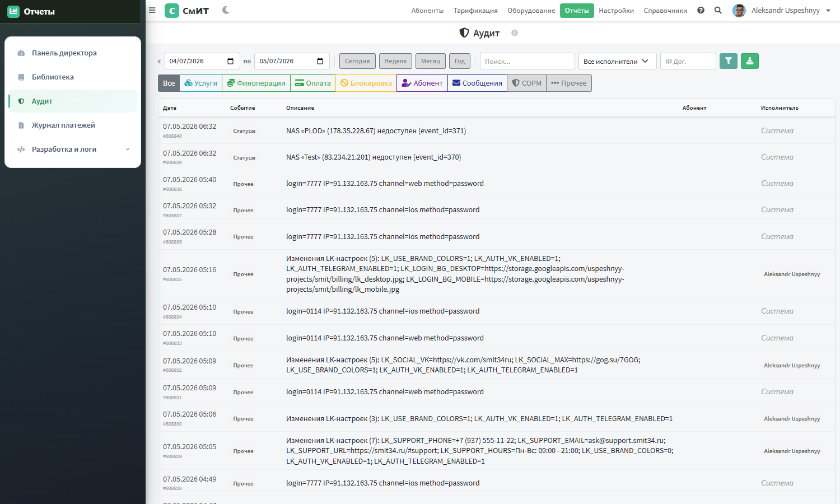Open Панель директора in sidebar
This screenshot has width=840, height=504.
click(73, 53)
